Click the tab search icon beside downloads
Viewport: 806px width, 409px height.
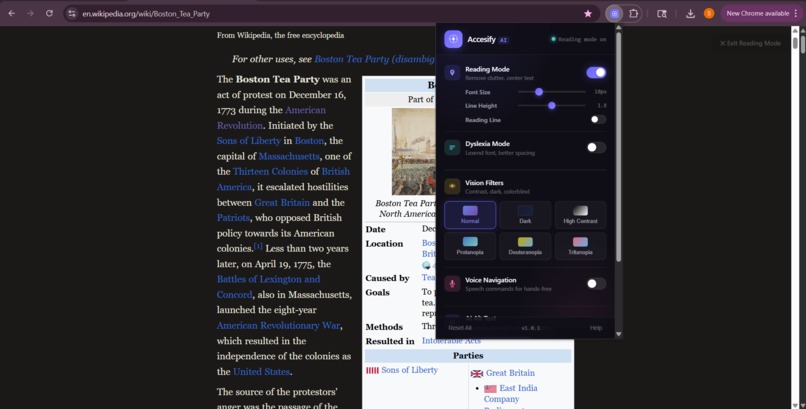tap(662, 14)
